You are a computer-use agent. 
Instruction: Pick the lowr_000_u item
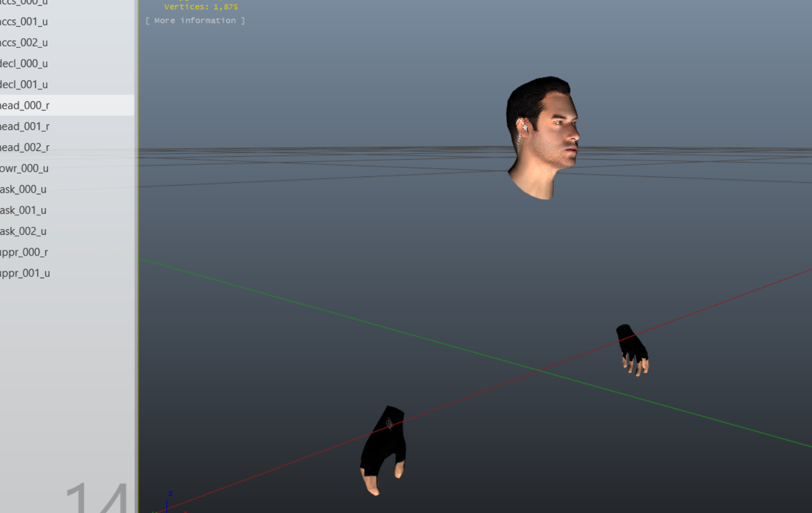pyautogui.click(x=24, y=168)
